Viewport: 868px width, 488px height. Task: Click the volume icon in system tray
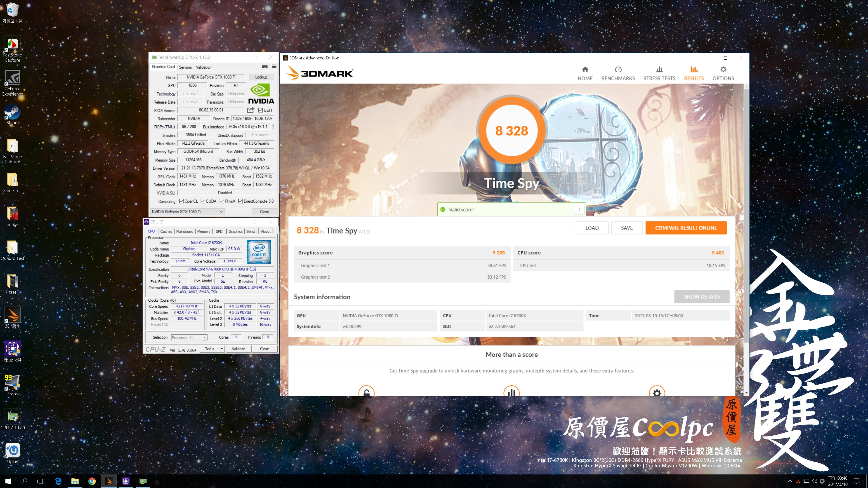(814, 481)
